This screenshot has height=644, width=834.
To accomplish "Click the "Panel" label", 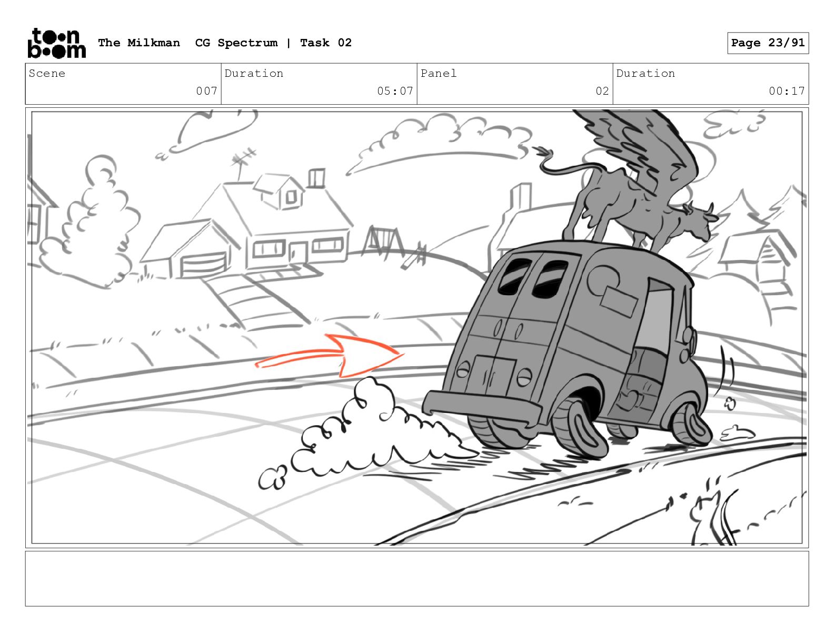I will click(x=438, y=73).
